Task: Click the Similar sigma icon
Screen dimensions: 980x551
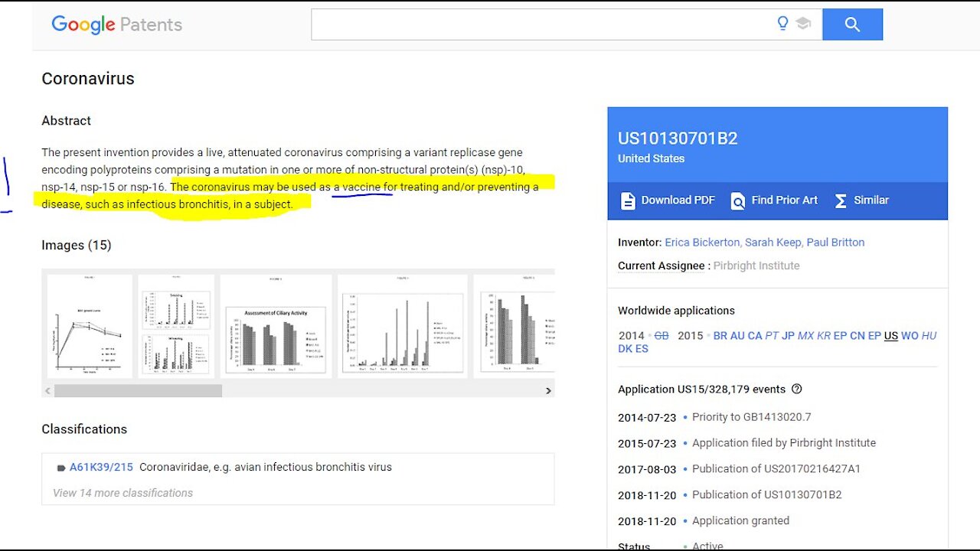Action: click(x=840, y=201)
